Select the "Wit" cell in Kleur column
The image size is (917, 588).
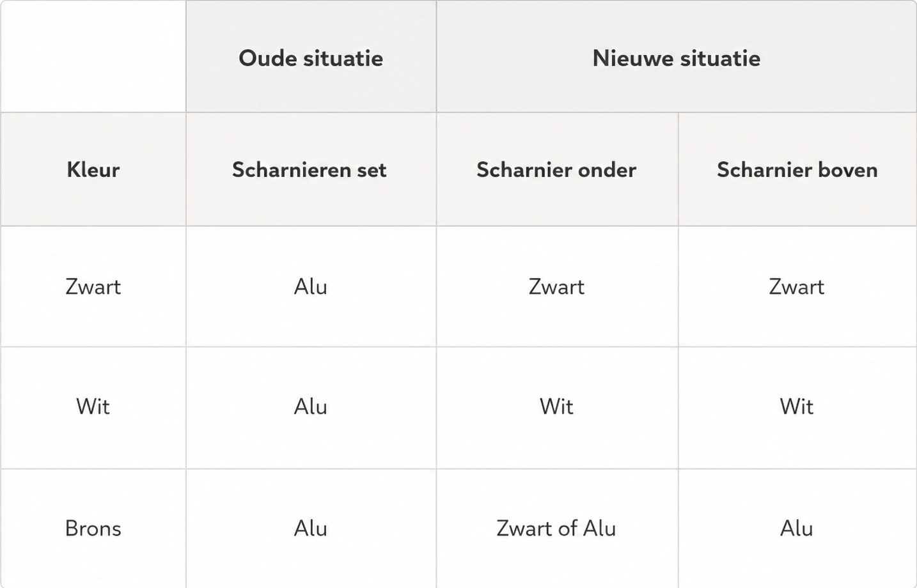93,406
